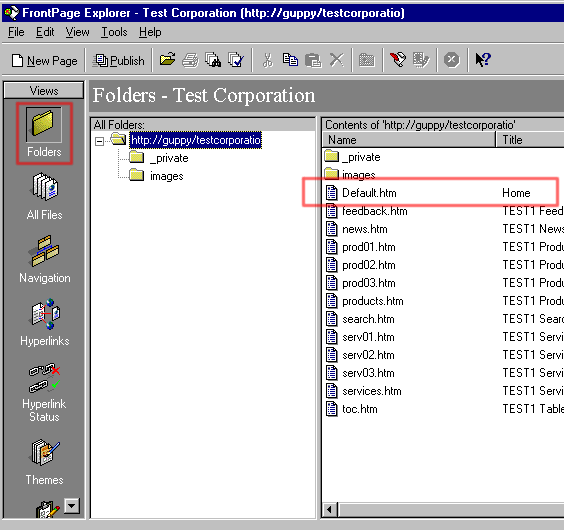Screen dimensions: 564x530
Task: Open the Navigation view
Action: [45, 259]
